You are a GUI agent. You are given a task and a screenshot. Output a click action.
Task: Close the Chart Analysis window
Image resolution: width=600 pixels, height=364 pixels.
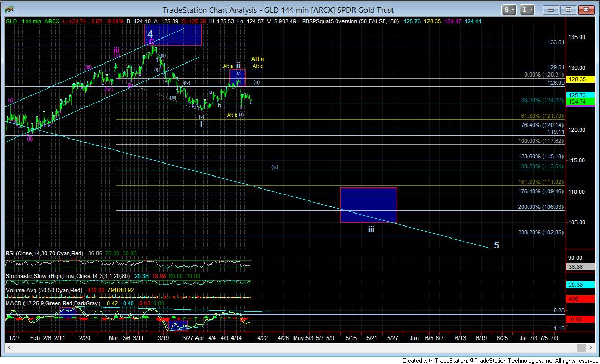click(x=585, y=9)
